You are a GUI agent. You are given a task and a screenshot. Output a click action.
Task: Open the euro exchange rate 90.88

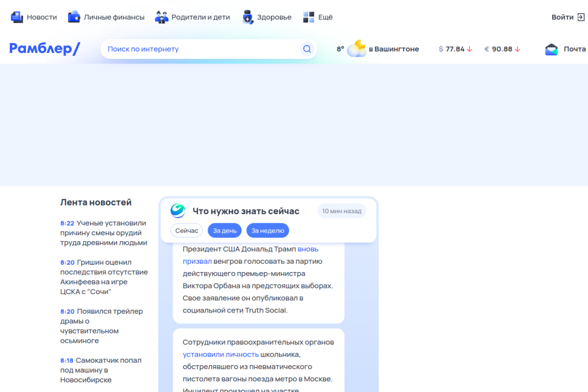(502, 49)
